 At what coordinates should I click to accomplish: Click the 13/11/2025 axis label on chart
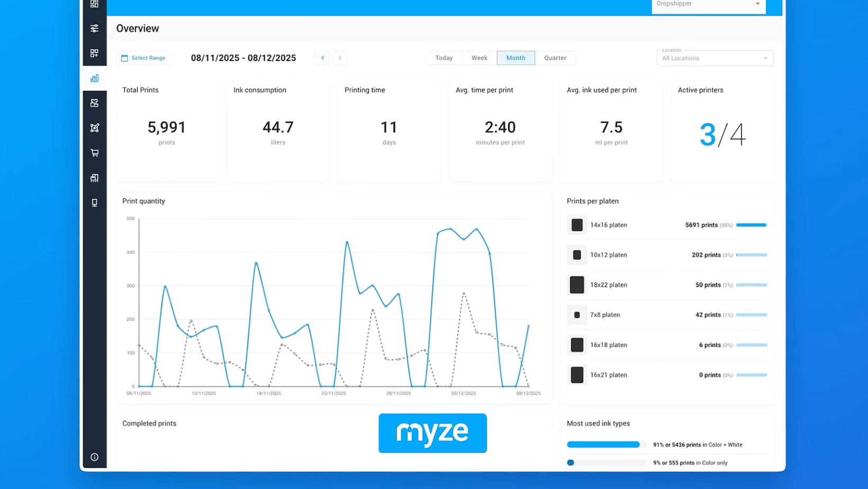tap(204, 393)
